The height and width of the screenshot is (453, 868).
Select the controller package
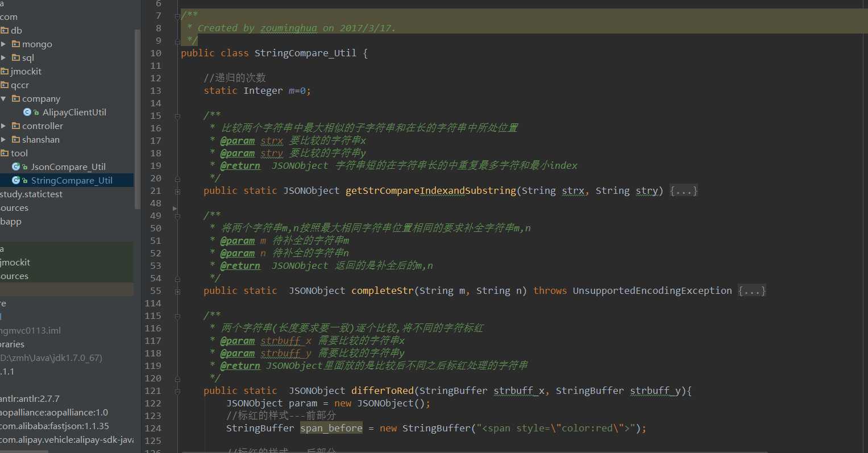click(43, 126)
